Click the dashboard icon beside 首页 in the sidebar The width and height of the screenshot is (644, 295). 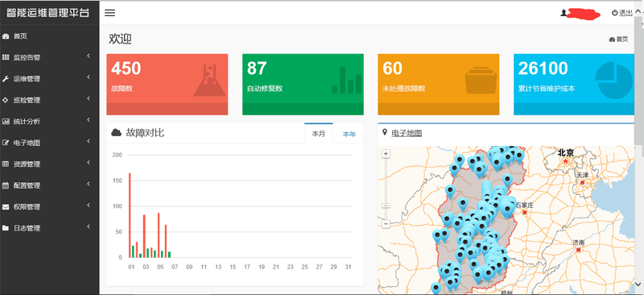(6, 36)
